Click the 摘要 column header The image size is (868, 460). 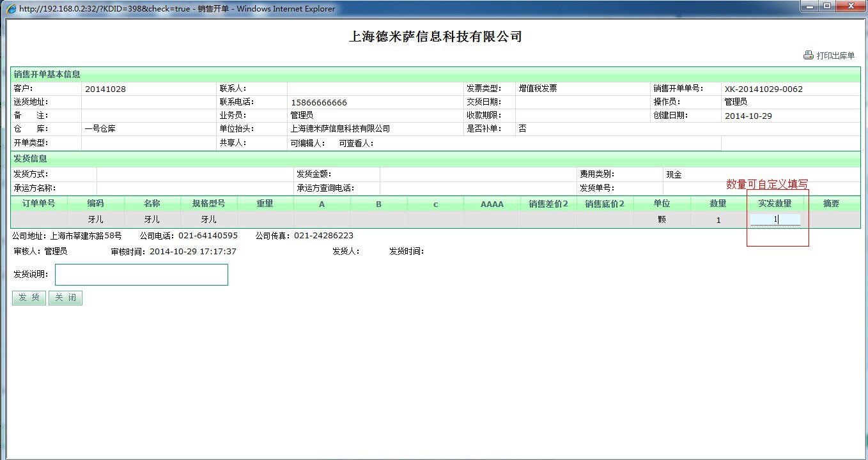click(831, 204)
